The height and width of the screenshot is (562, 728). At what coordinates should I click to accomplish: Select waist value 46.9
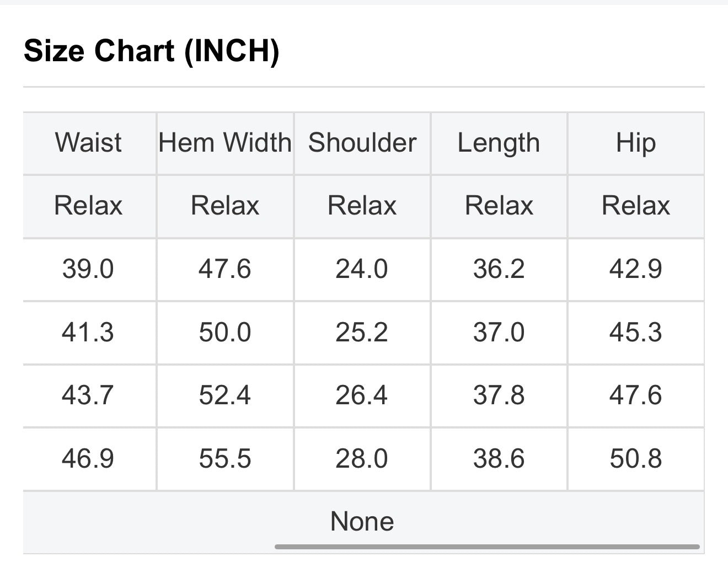tap(88, 458)
